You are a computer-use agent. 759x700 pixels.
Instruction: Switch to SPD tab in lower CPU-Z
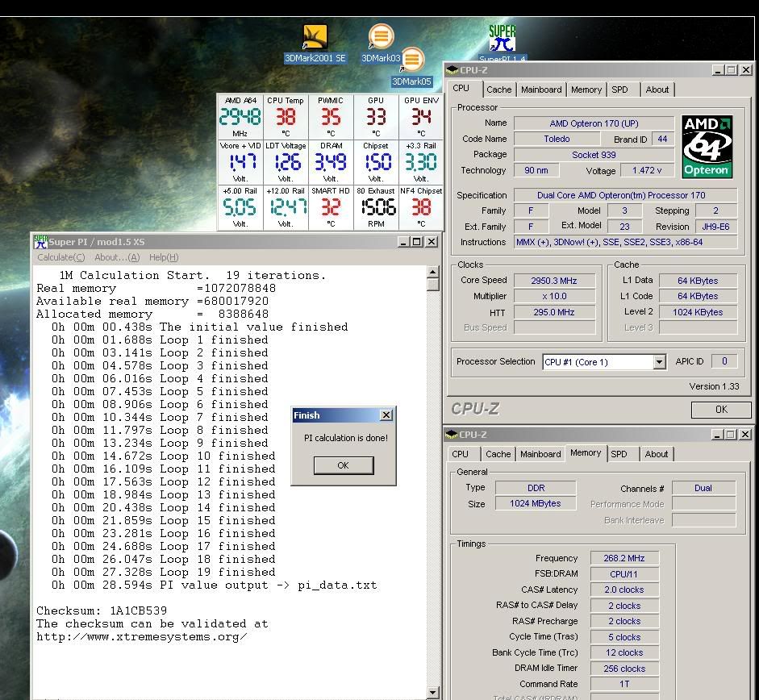pyautogui.click(x=619, y=454)
